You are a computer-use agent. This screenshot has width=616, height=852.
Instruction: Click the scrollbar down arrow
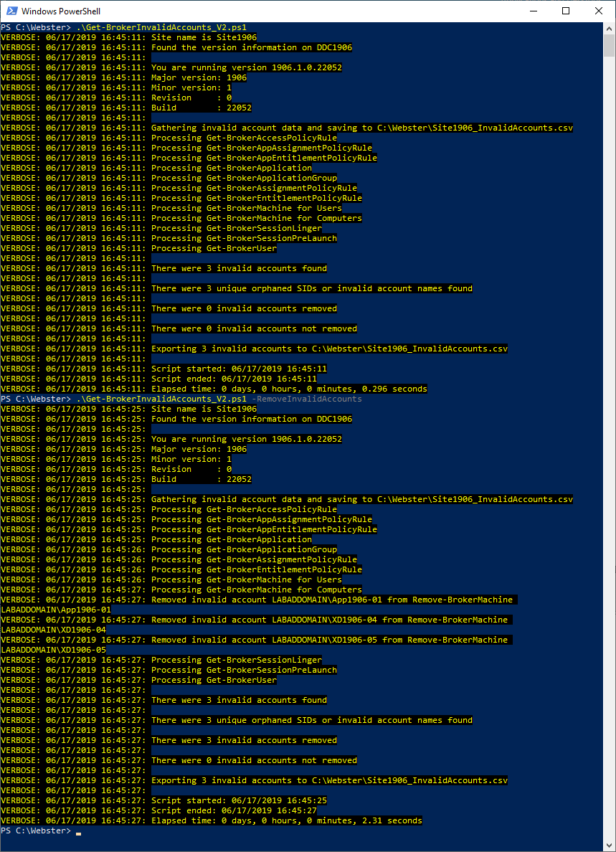click(610, 845)
